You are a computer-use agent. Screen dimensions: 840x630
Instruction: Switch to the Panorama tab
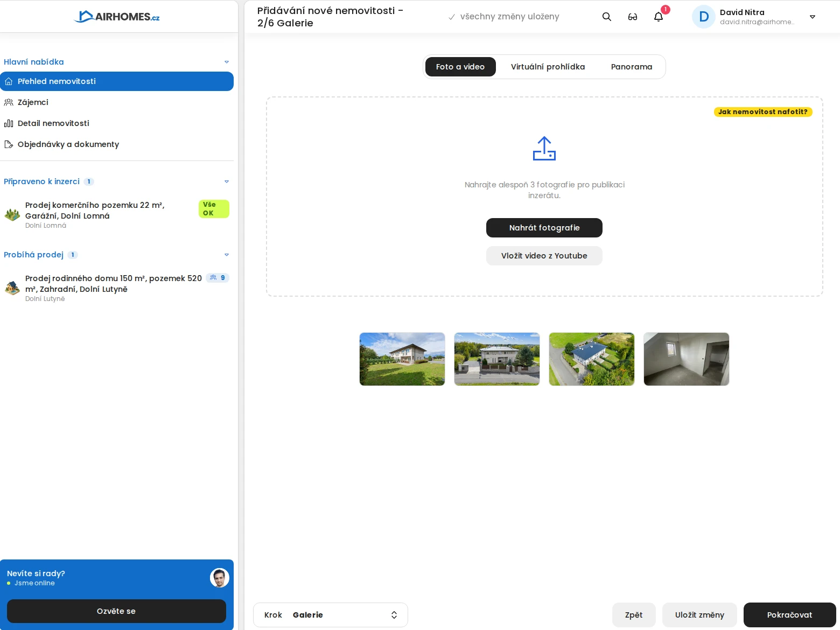[x=631, y=67]
